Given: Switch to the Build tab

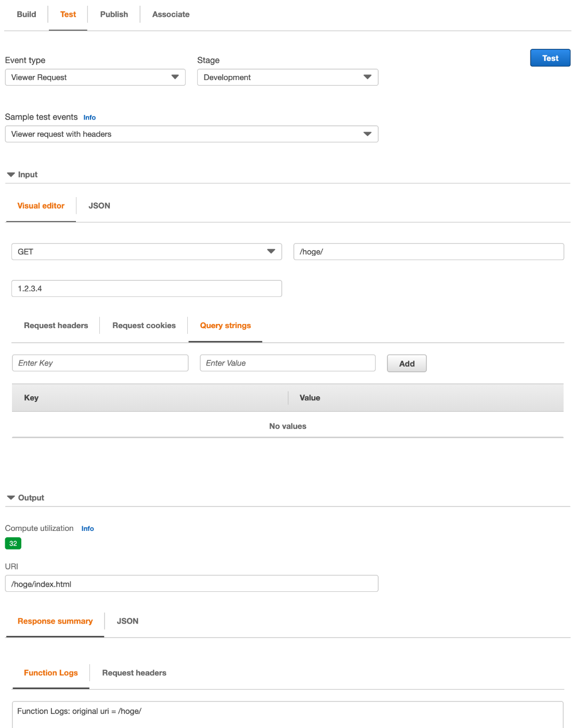Looking at the screenshot, I should tap(27, 15).
